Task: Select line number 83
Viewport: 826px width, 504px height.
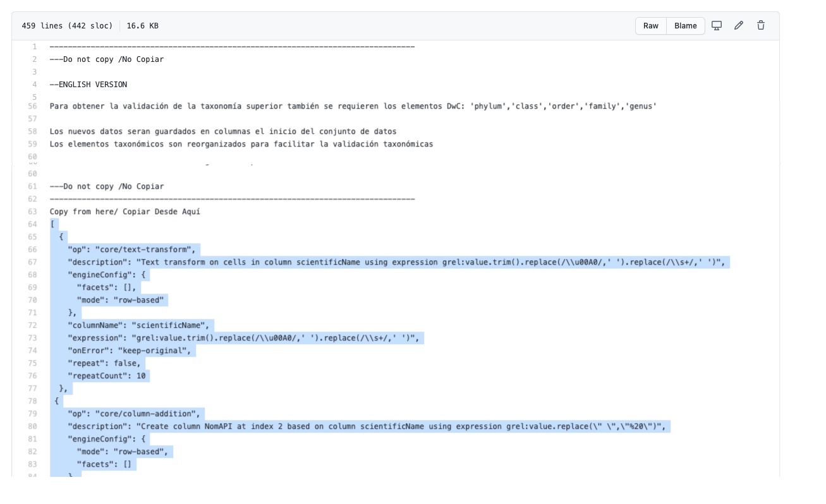Action: point(33,464)
